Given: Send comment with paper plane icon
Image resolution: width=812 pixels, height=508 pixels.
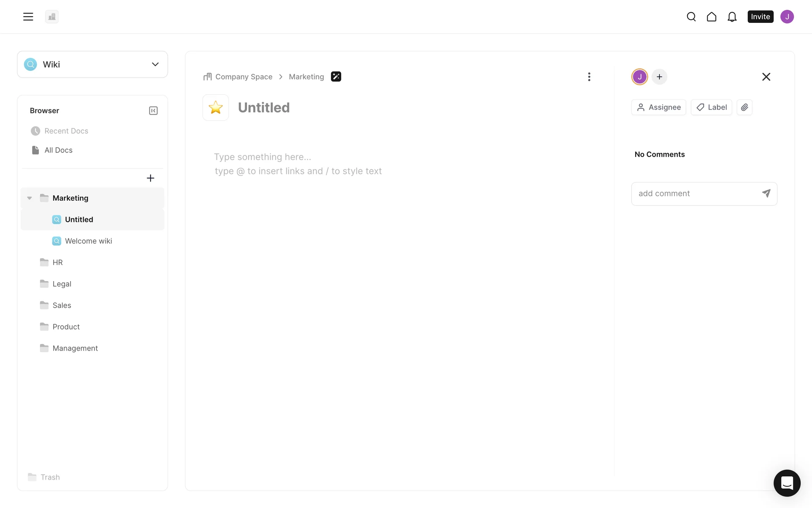Looking at the screenshot, I should [x=766, y=193].
